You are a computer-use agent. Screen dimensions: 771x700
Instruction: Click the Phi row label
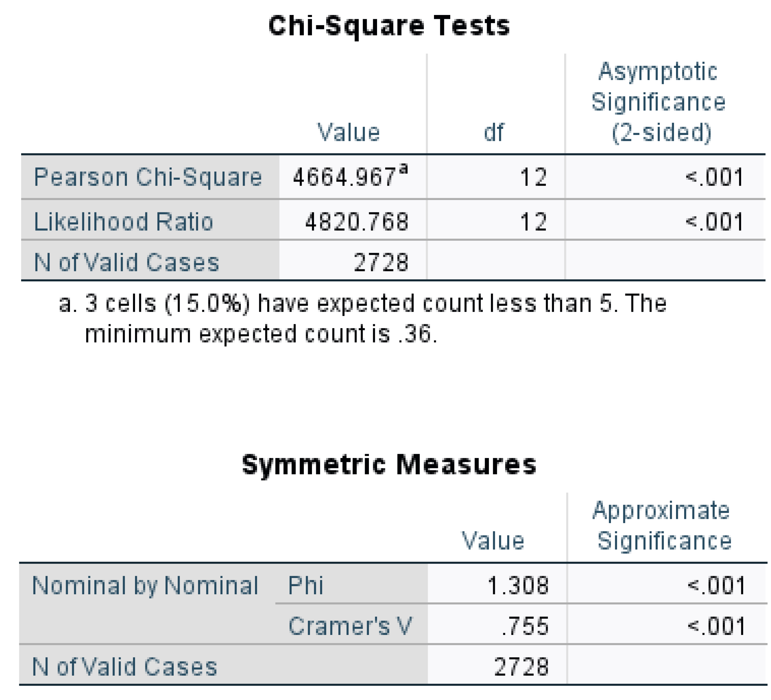(x=305, y=585)
